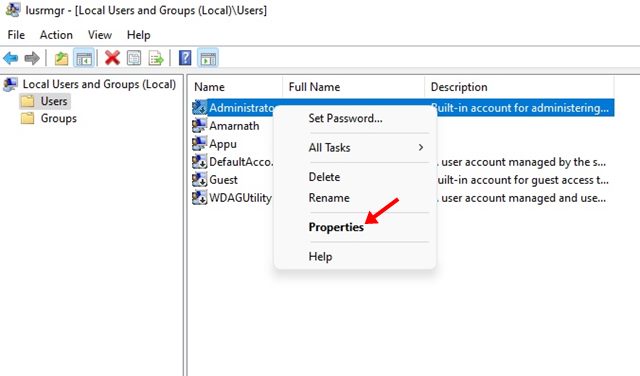The width and height of the screenshot is (640, 376).
Task: Open the View menu
Action: pos(100,35)
